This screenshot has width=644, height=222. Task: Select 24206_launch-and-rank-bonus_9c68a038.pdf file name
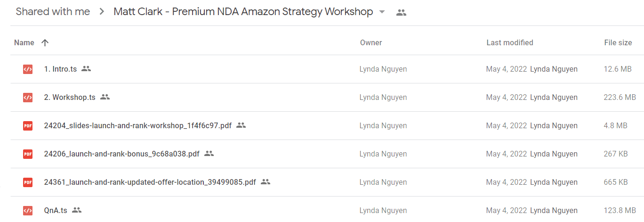tap(122, 154)
